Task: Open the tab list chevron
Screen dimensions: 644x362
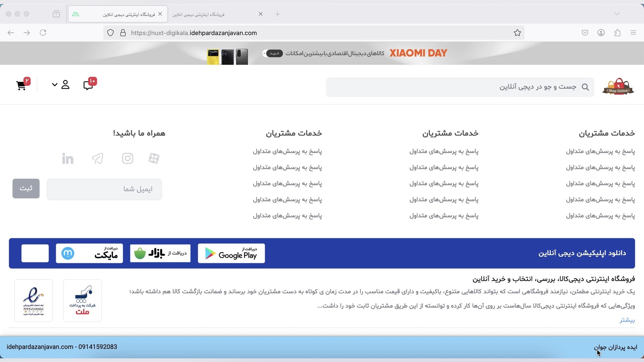Action: click(617, 14)
